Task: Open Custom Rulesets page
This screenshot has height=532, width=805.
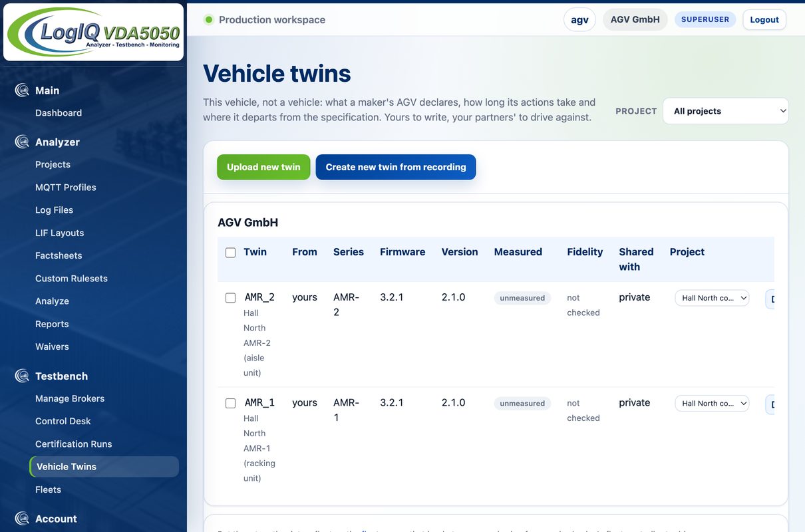Action: click(x=71, y=279)
